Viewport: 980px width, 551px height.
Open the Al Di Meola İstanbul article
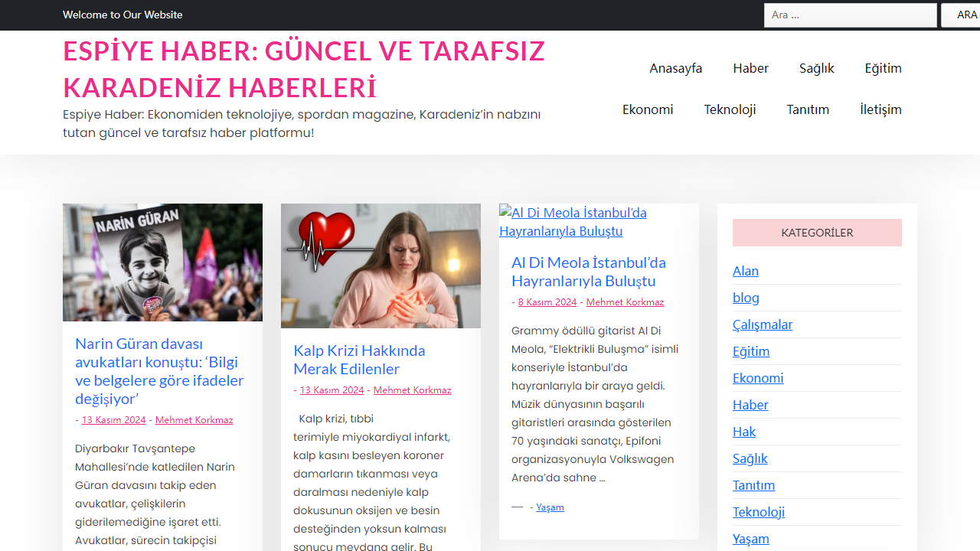pyautogui.click(x=589, y=272)
